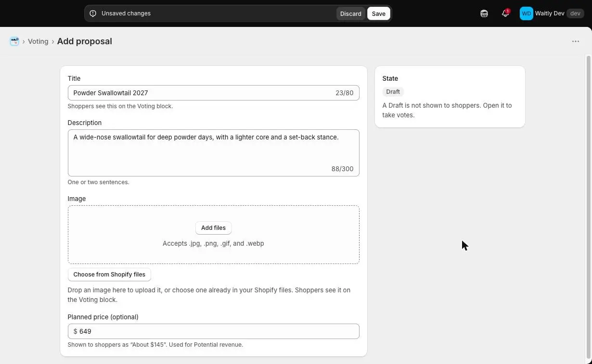Click the Unsaved changes info icon
This screenshot has width=592, height=364.
93,13
